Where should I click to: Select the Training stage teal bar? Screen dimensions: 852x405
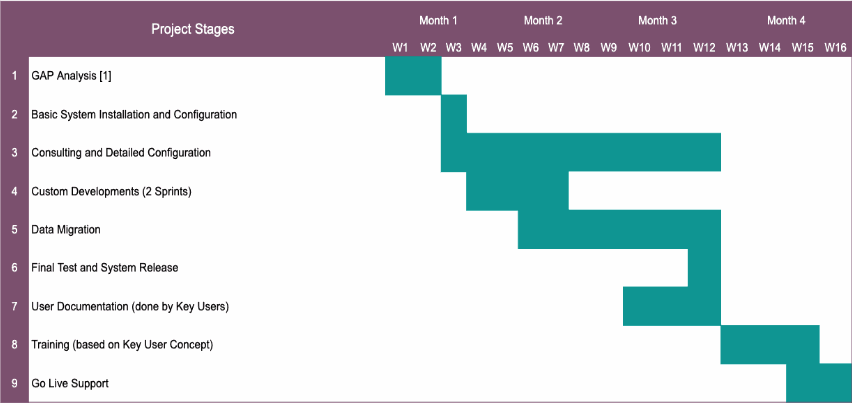tap(770, 345)
